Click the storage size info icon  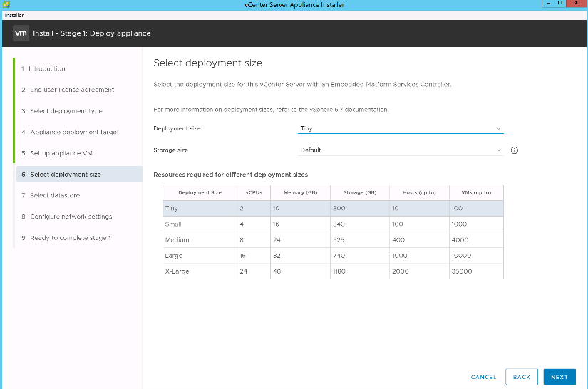click(x=514, y=150)
